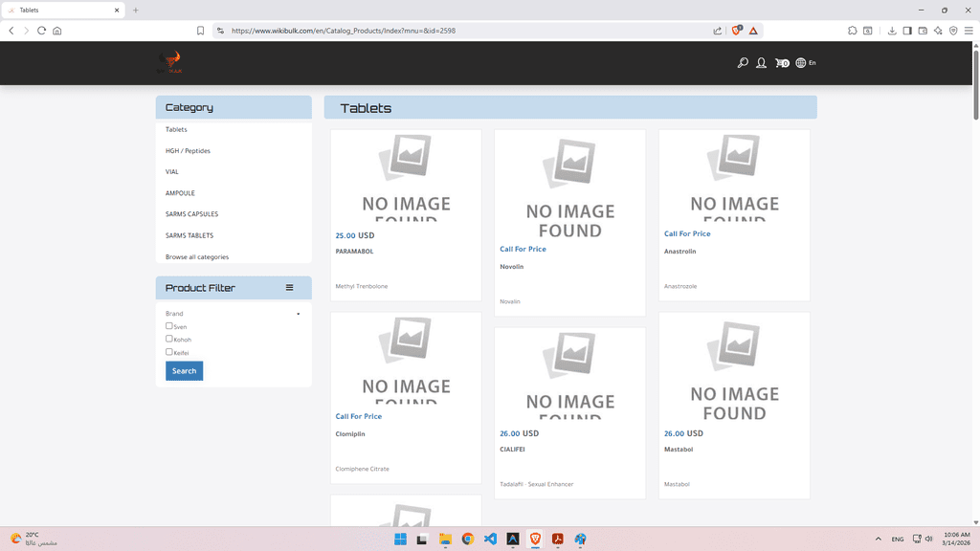
Task: Open the En language selector
Action: 806,63
